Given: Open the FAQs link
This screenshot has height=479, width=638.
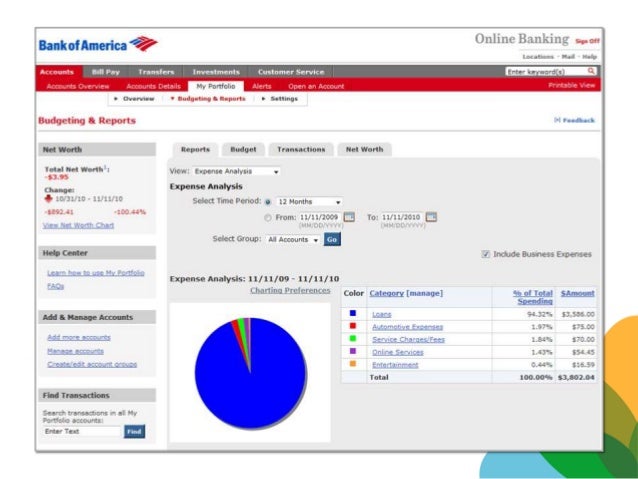Looking at the screenshot, I should [x=55, y=287].
